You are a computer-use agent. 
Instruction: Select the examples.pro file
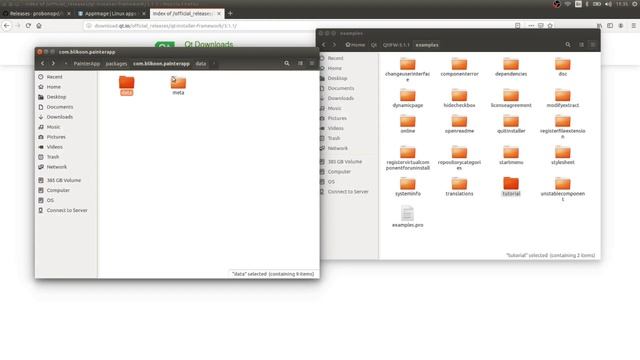[x=407, y=217]
